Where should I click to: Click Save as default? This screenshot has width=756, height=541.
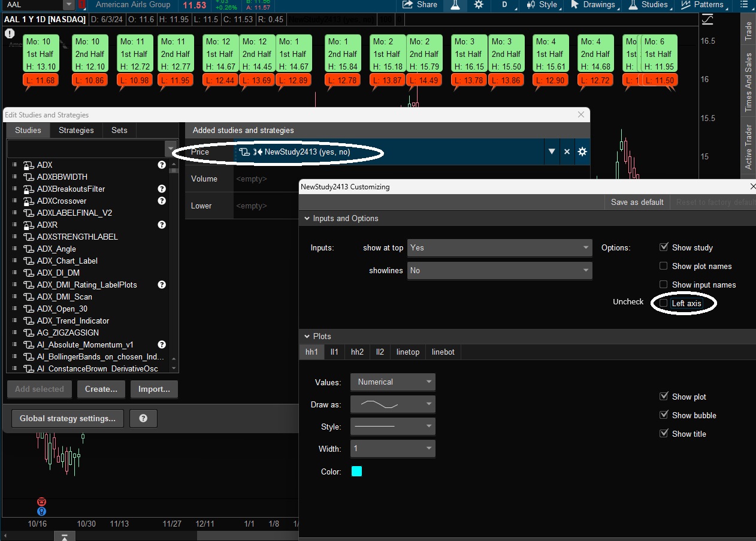tap(637, 202)
